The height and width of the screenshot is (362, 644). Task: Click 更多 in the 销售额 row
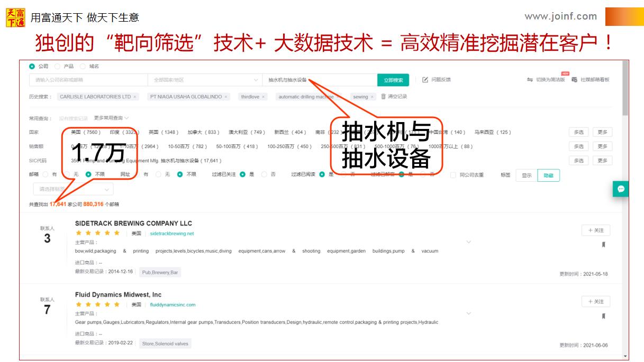[x=602, y=146]
